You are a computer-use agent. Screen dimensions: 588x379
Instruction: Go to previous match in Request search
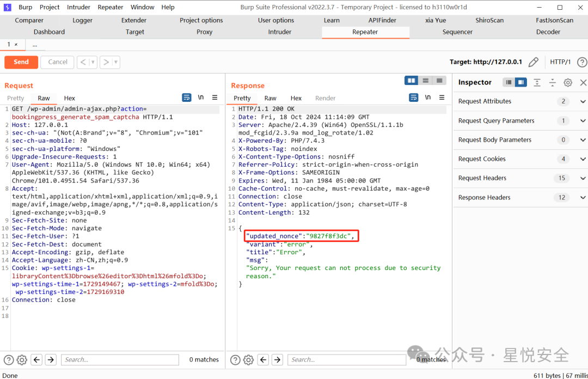(36, 359)
